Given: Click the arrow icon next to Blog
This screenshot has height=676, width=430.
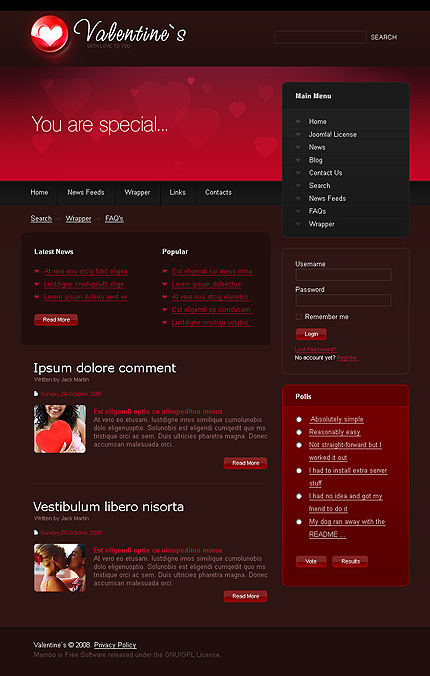Looking at the screenshot, I should tap(298, 160).
